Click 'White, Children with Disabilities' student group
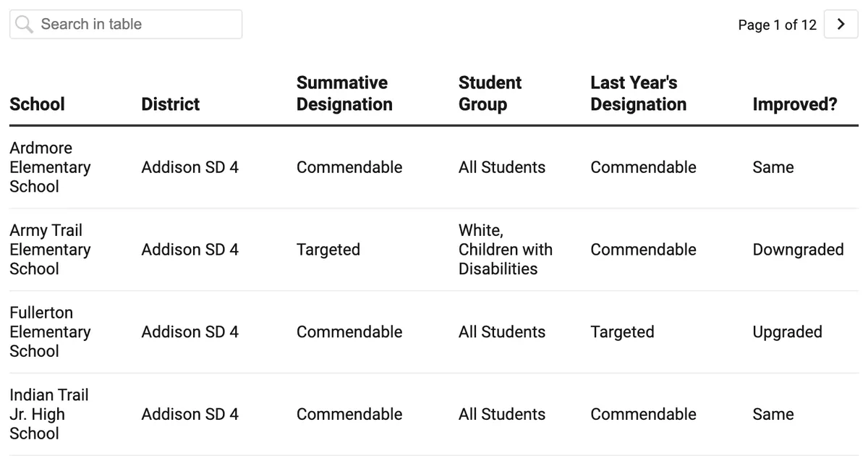The image size is (868, 456). [505, 249]
